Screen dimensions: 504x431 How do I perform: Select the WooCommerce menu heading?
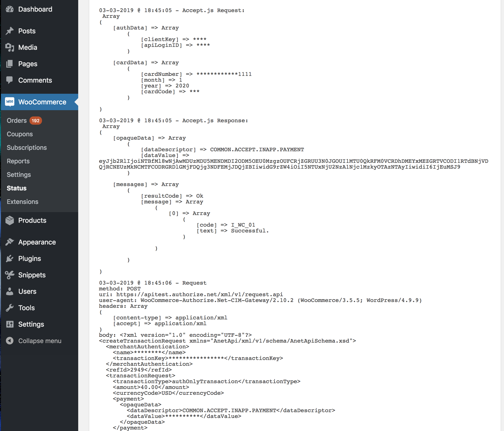(42, 102)
